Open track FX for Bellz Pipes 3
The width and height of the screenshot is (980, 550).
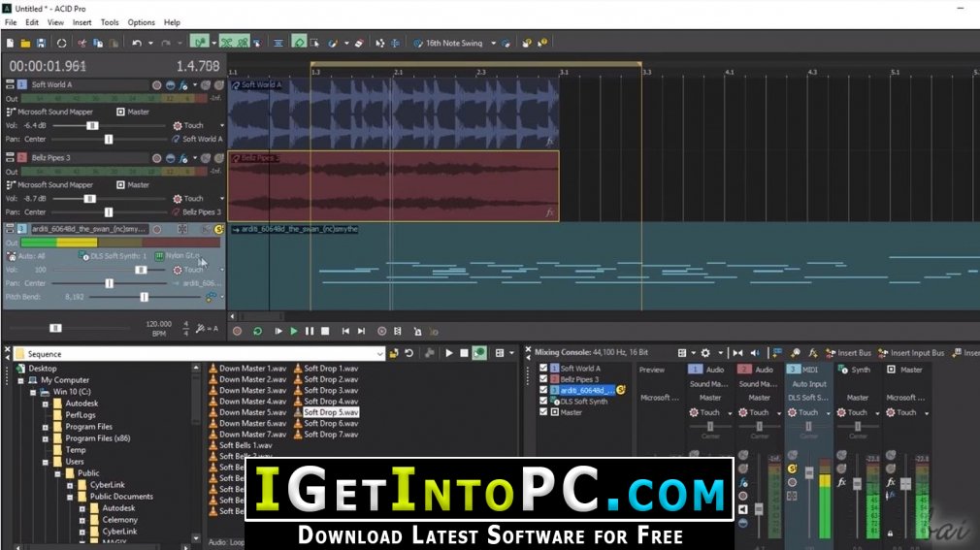point(183,158)
